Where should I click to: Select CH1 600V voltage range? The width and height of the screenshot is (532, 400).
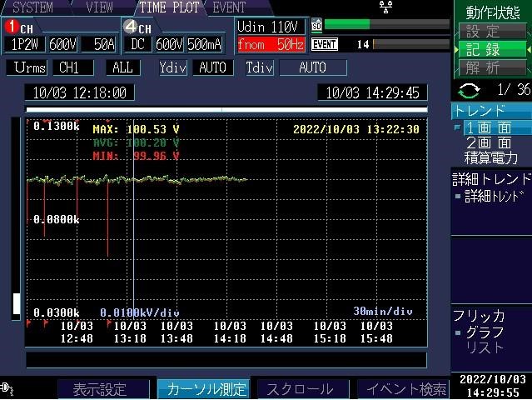point(62,44)
